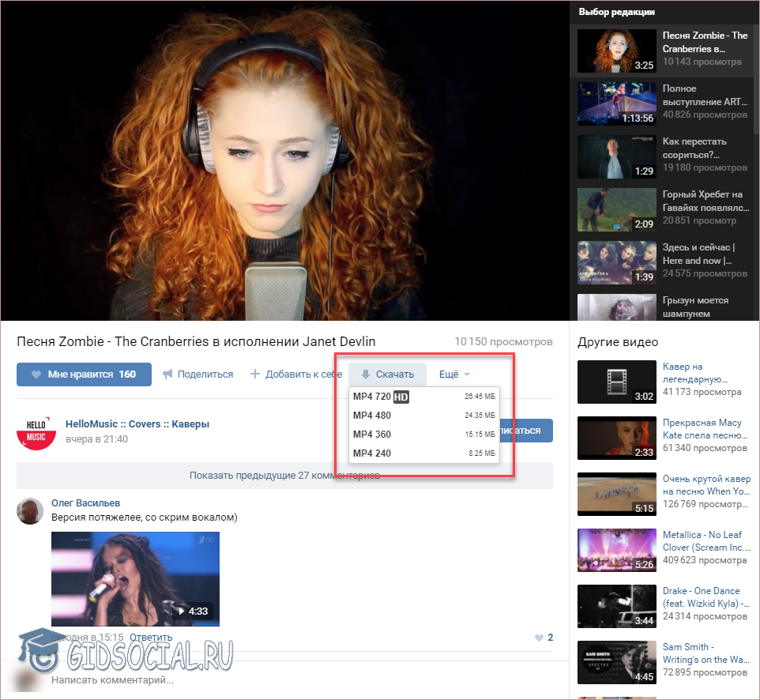
Task: Show the previous 27 comments
Action: (x=284, y=476)
